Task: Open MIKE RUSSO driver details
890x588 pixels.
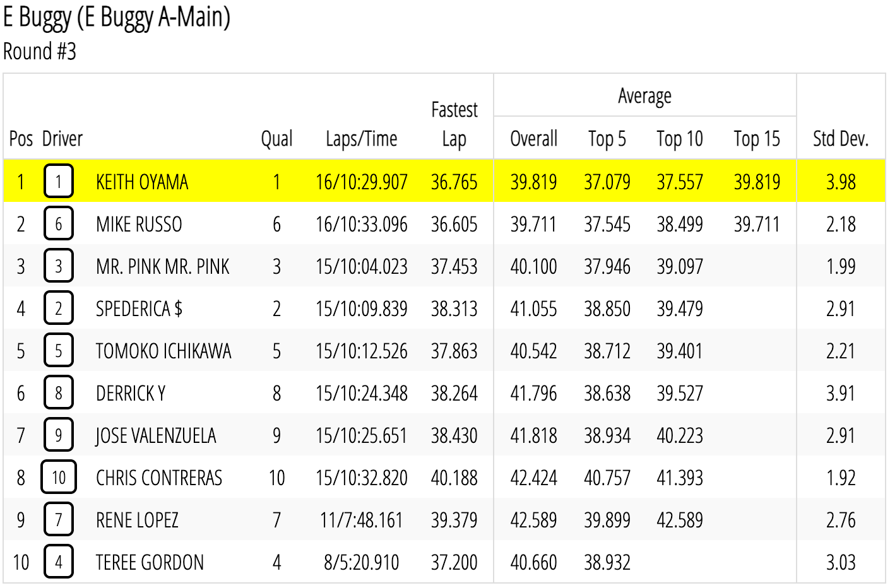Action: pos(139,225)
